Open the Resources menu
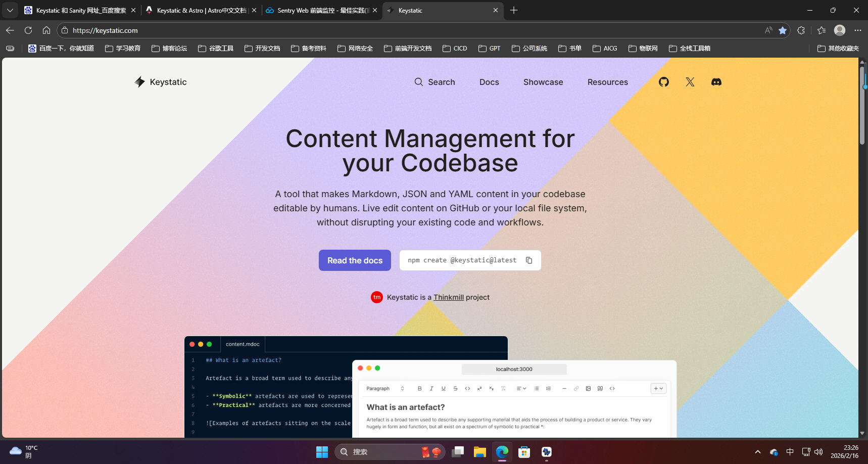The image size is (868, 464). [608, 82]
